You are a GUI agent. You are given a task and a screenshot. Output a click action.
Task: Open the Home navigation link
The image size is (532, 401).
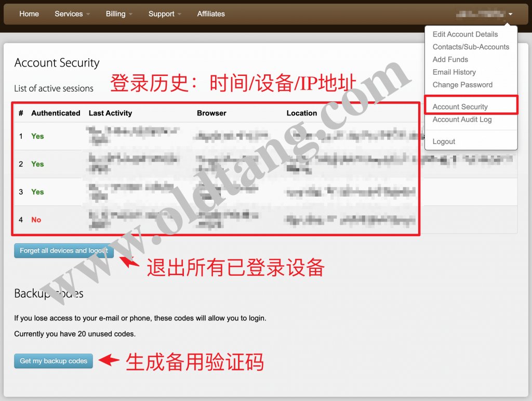click(x=29, y=14)
